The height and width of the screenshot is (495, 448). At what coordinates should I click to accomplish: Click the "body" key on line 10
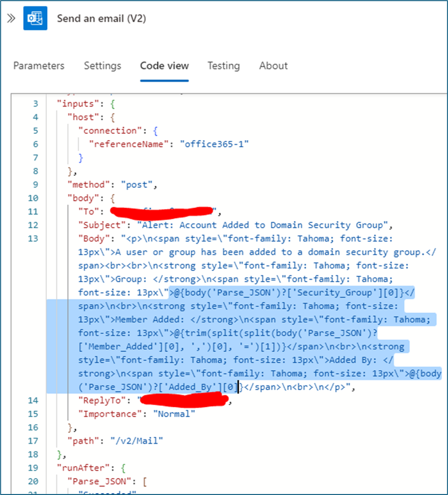[83, 198]
